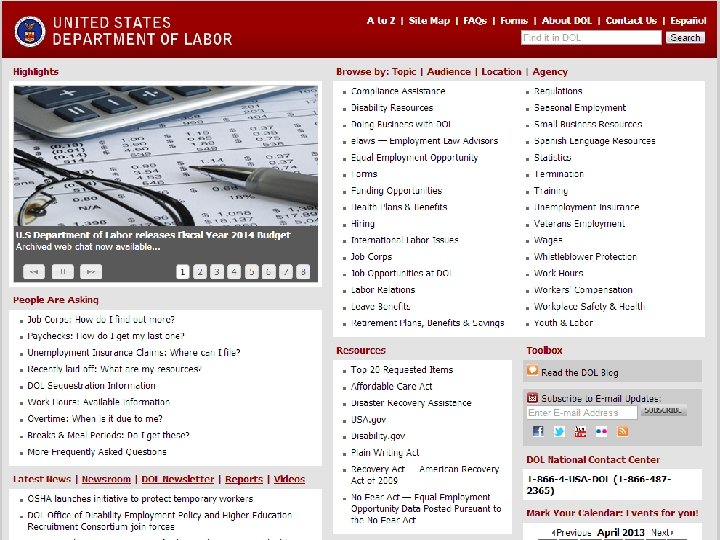Open 'Overtime: When is it due to me?'
Screen dimensions: 720x540
pos(95,419)
